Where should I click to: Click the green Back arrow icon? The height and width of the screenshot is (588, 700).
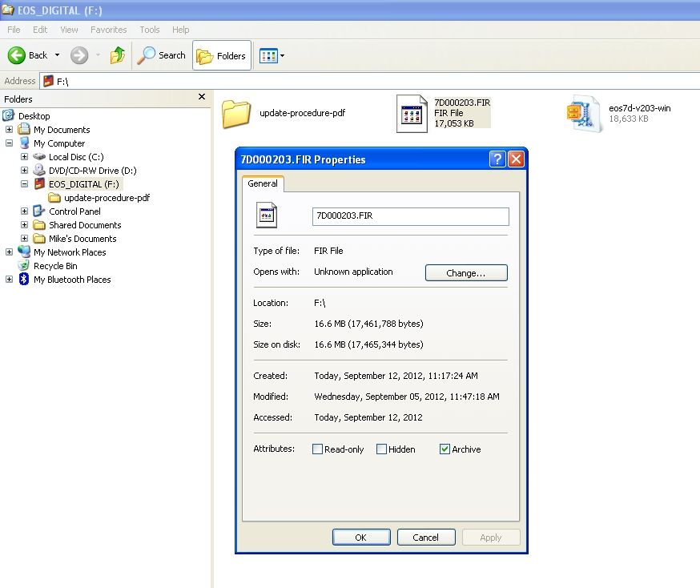click(x=17, y=55)
